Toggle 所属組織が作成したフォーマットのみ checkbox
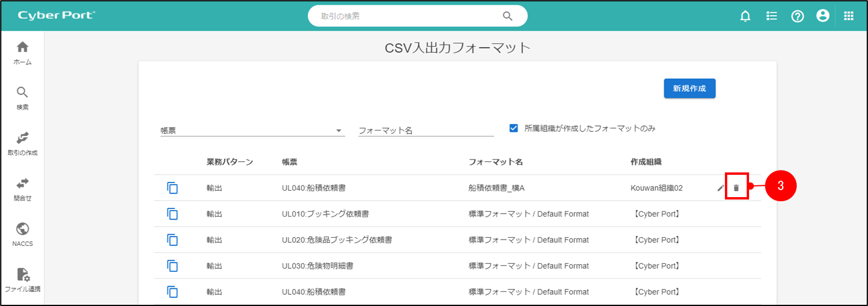This screenshot has width=868, height=306. [x=513, y=128]
